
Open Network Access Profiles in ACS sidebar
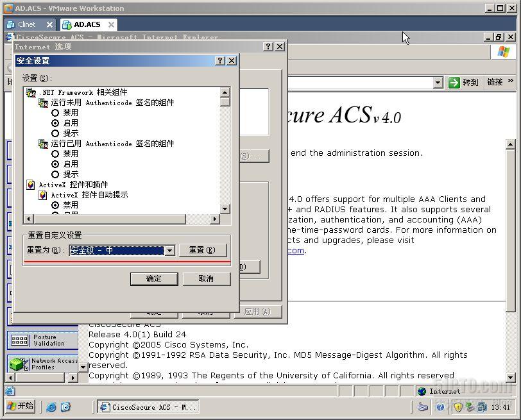(42, 364)
